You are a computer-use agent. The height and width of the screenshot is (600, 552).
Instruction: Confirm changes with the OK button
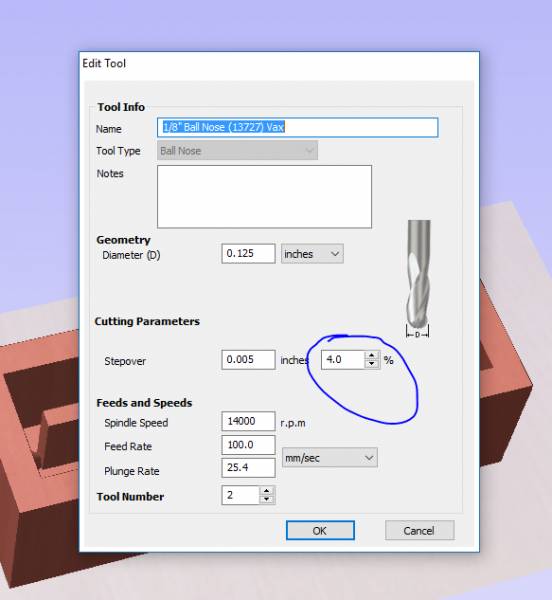pos(320,531)
